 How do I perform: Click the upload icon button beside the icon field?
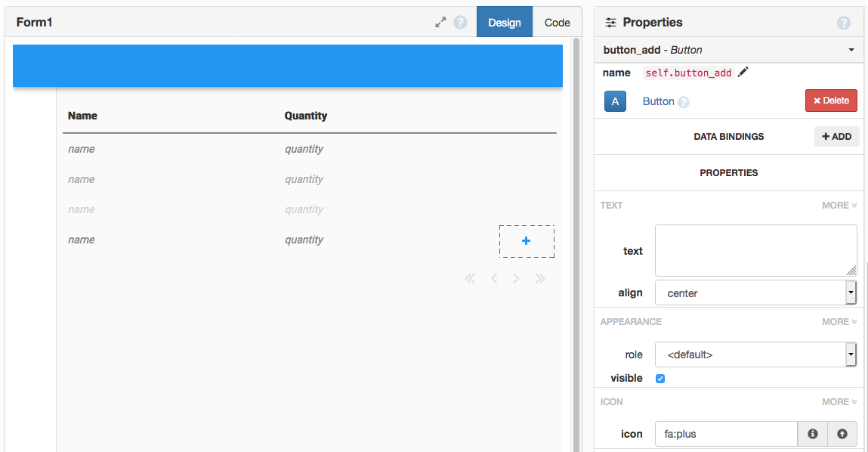pos(842,434)
